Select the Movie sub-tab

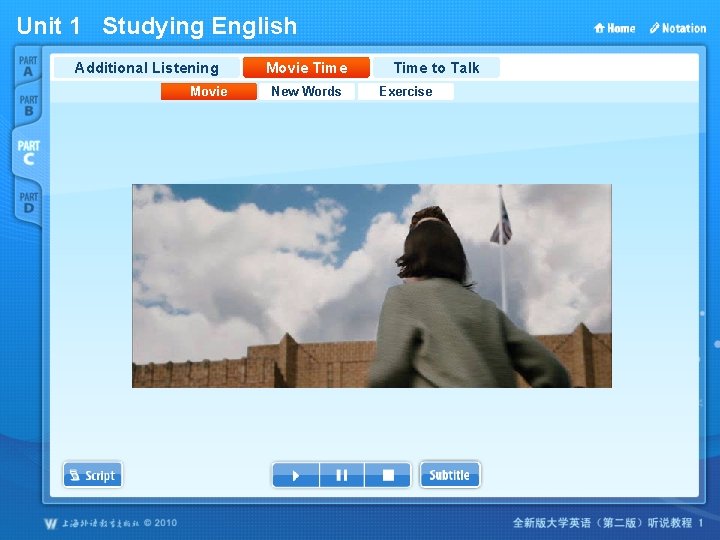(x=208, y=91)
